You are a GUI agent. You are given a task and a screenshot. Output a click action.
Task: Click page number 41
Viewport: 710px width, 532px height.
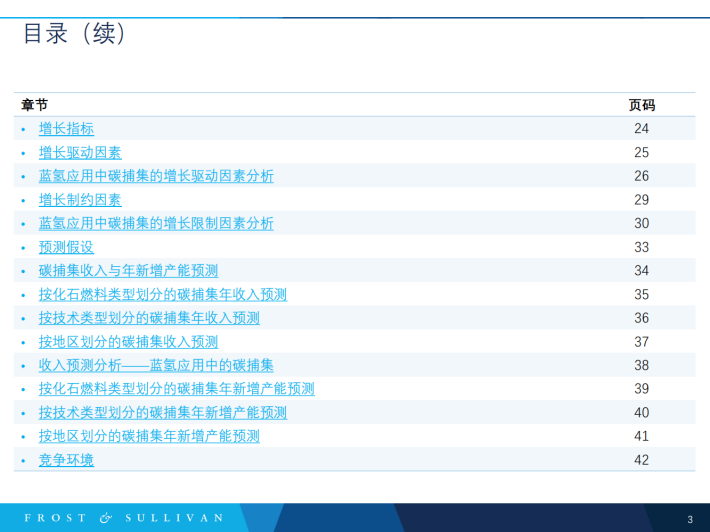(x=641, y=436)
